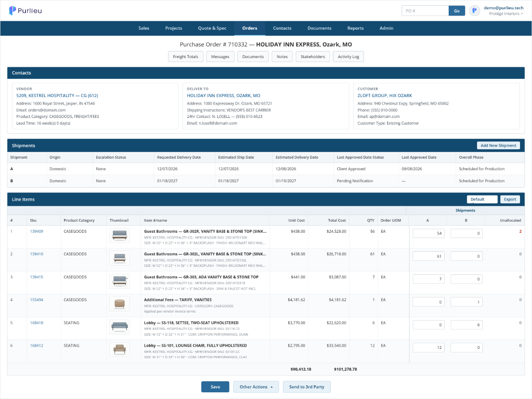This screenshot has width=532, height=399.
Task: Click the red unallocated value 2
Action: [520, 231]
